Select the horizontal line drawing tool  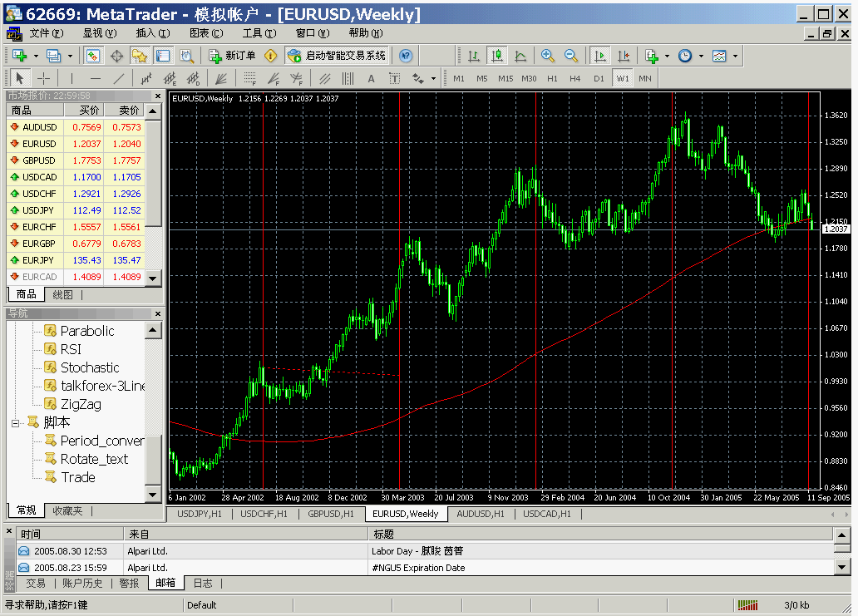tap(96, 78)
